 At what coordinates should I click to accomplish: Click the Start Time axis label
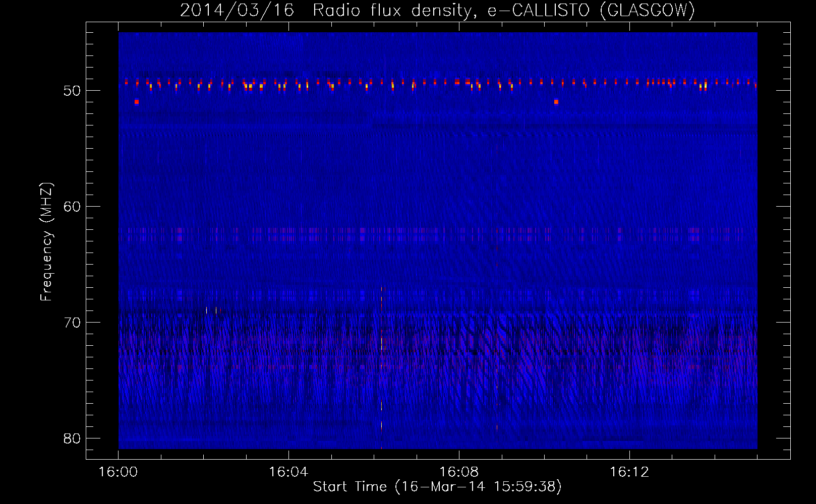(x=437, y=486)
